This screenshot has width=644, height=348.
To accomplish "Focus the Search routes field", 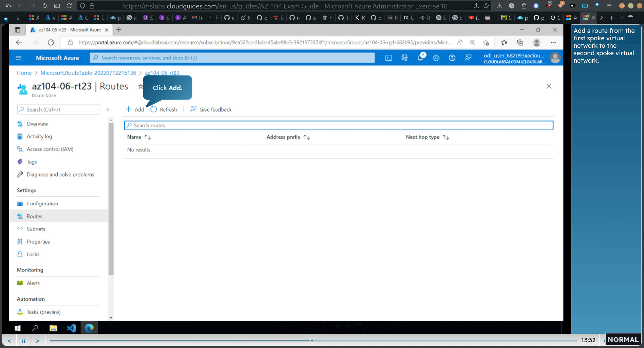I will click(x=339, y=125).
